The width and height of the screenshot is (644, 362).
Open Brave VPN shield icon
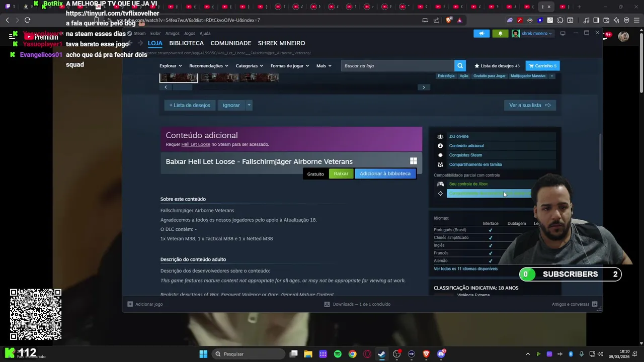[x=626, y=20]
